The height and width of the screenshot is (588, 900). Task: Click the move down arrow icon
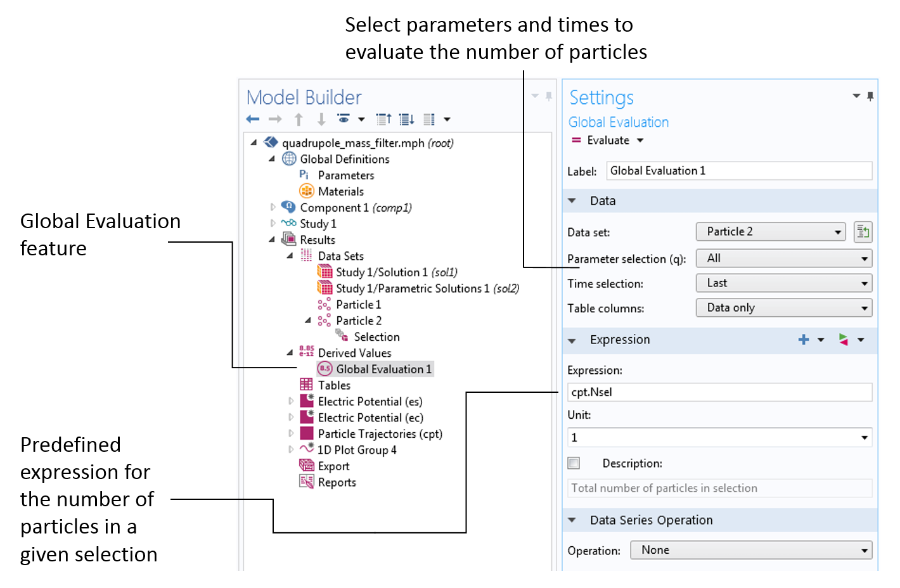coord(321,119)
